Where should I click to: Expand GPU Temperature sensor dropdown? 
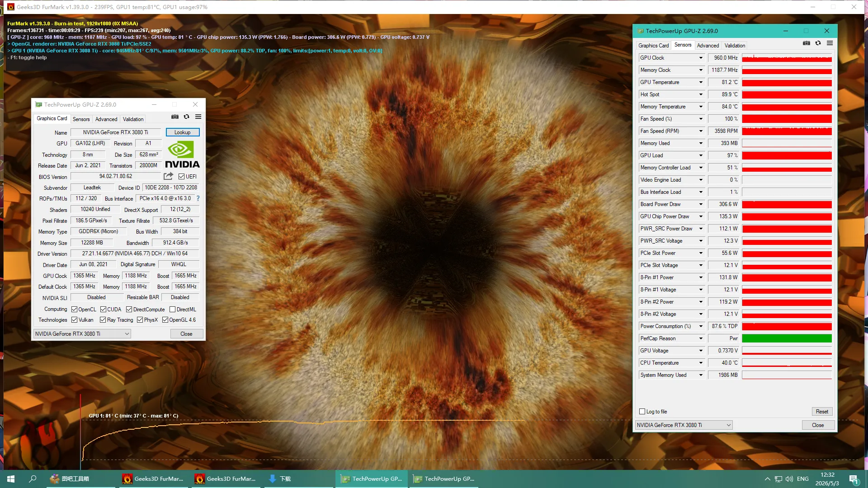(x=701, y=82)
